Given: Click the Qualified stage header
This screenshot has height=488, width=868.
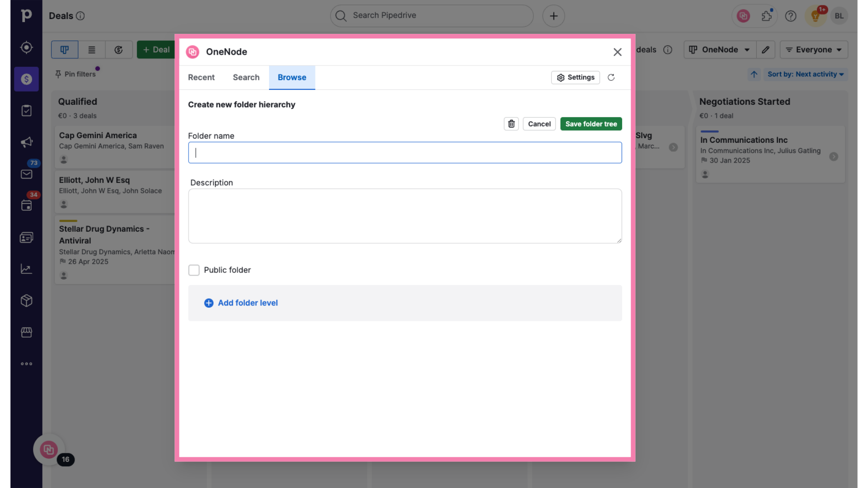Looking at the screenshot, I should (78, 102).
